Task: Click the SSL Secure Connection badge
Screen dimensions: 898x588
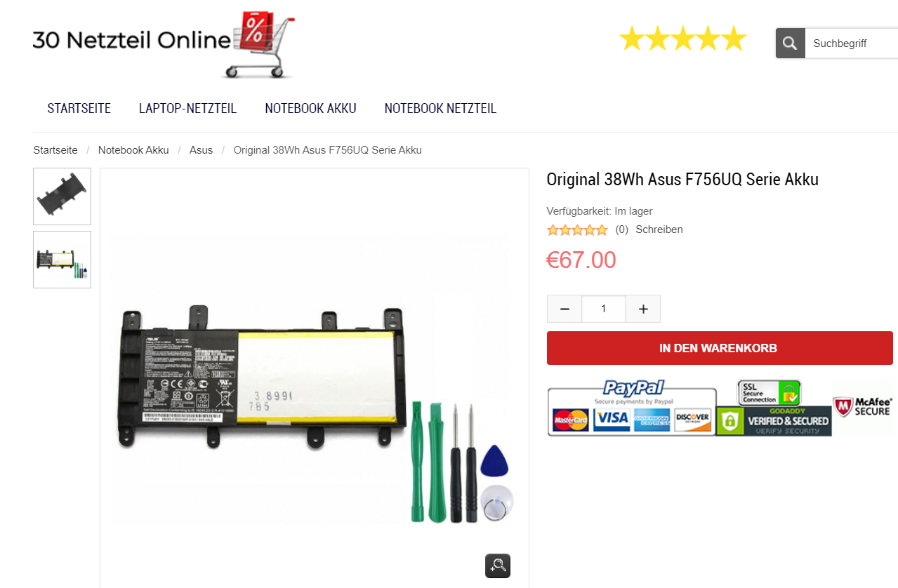Action: [x=768, y=392]
